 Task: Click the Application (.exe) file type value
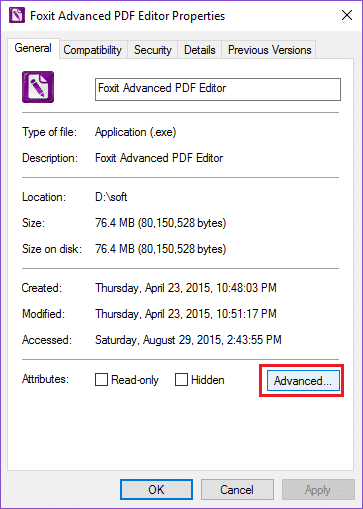pos(136,132)
